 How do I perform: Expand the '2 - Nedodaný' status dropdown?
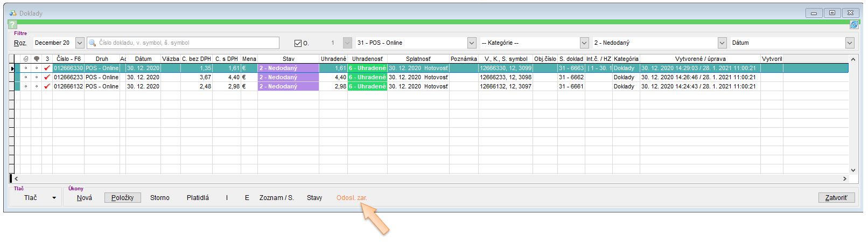722,43
